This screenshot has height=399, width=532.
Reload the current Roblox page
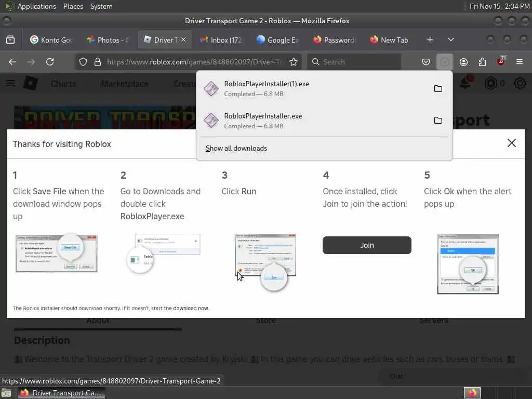pyautogui.click(x=50, y=62)
